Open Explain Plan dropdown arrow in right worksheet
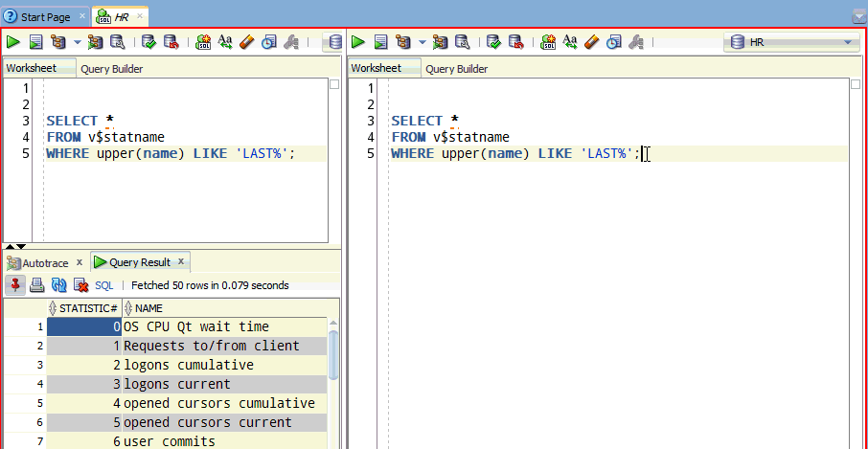 click(422, 42)
